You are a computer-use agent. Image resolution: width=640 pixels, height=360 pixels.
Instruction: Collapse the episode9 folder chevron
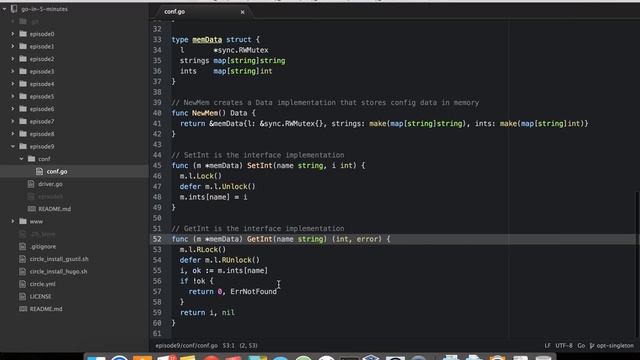pyautogui.click(x=13, y=146)
